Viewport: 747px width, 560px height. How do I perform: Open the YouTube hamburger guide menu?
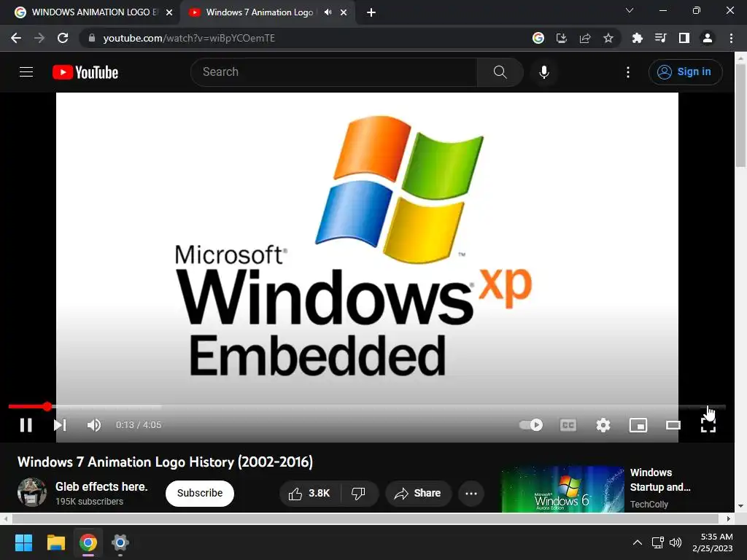[x=26, y=72]
